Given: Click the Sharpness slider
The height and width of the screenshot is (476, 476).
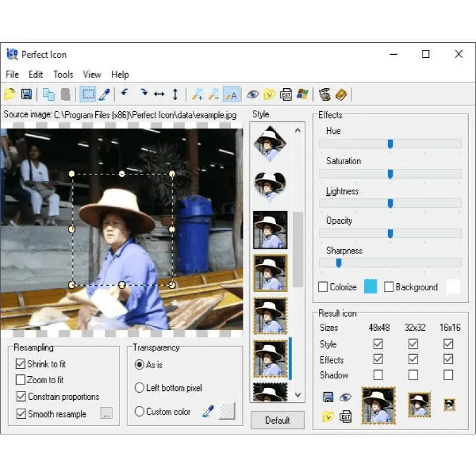Looking at the screenshot, I should (390, 263).
